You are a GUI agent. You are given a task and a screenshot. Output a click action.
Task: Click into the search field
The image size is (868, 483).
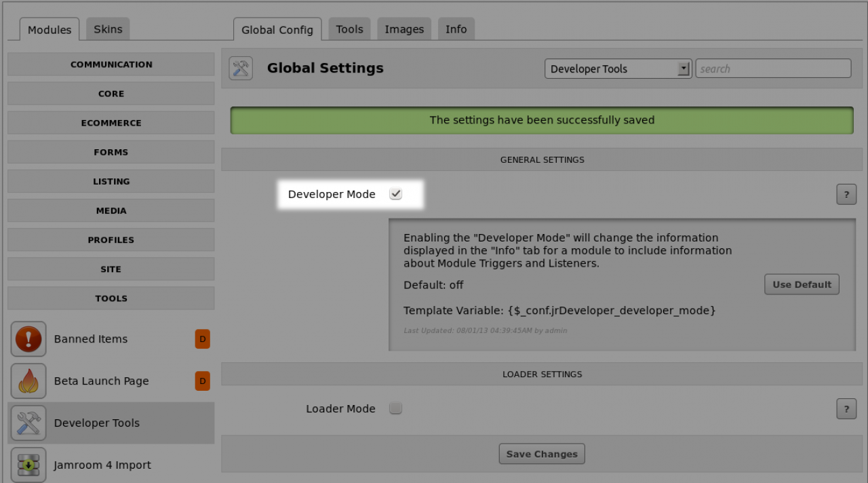coord(773,69)
